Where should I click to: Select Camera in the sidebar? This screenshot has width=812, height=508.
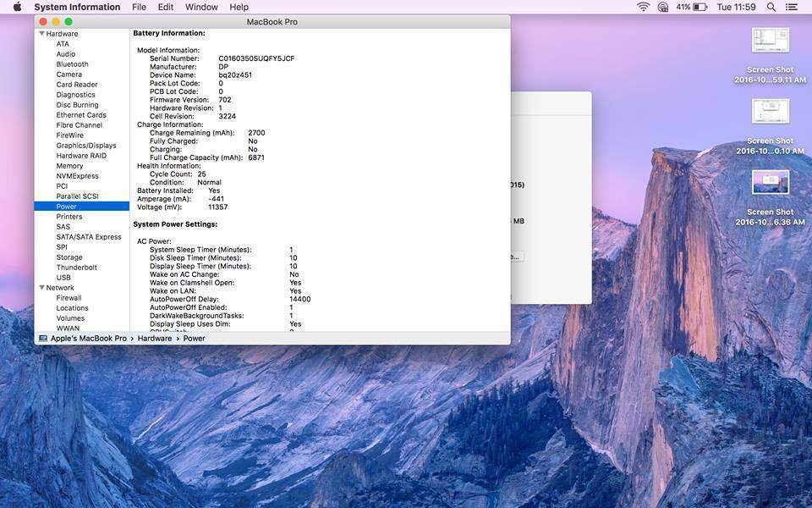69,75
